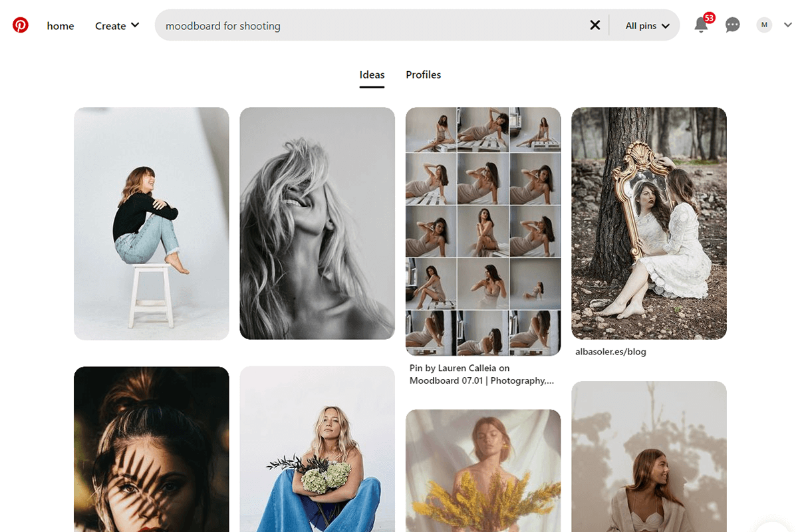Toggle the All pins filter selection

click(x=640, y=25)
